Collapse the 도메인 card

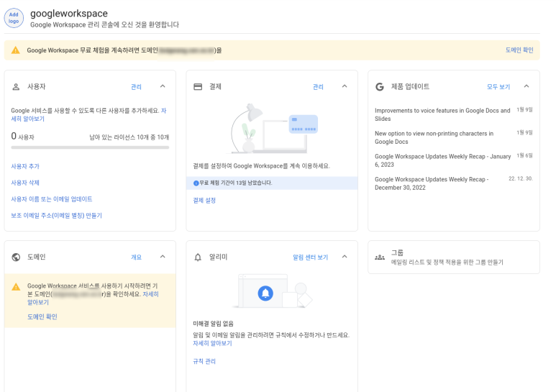(163, 257)
